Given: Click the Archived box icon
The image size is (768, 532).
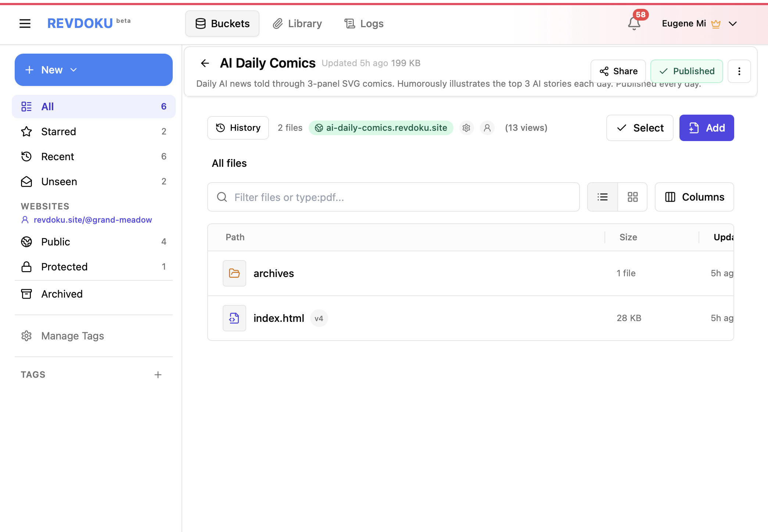Looking at the screenshot, I should click(26, 294).
